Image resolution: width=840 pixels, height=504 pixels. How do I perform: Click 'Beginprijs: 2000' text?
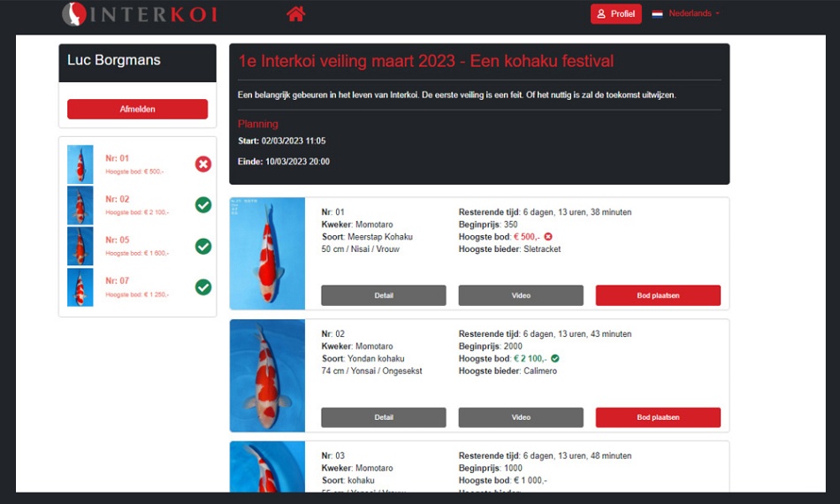point(490,346)
